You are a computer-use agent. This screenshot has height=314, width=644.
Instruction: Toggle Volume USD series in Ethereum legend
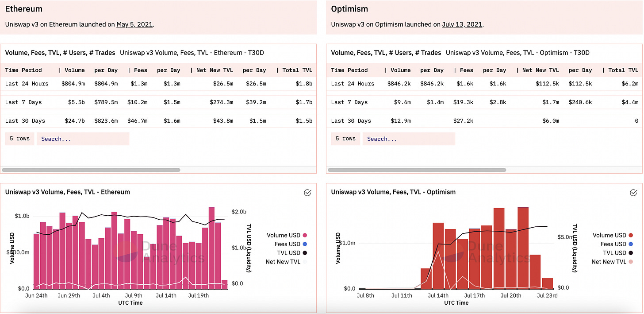pos(287,235)
